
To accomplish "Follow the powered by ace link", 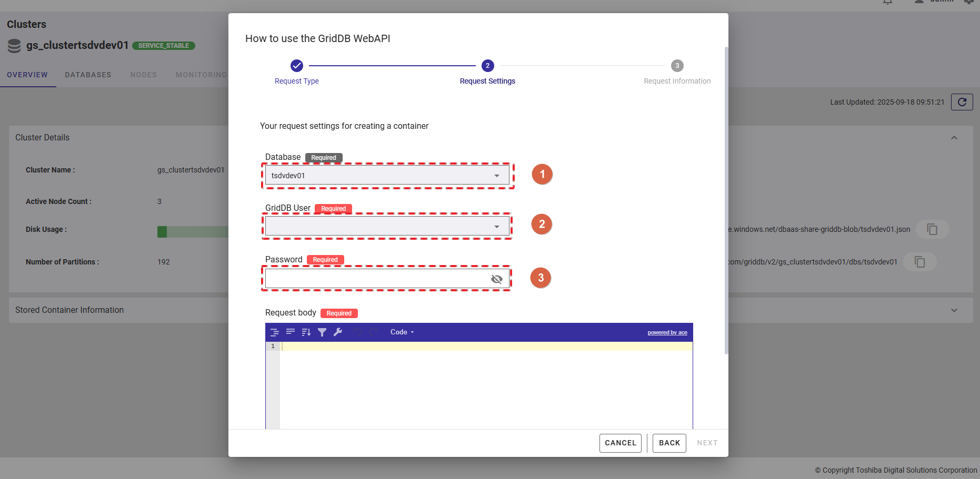I will pos(667,332).
